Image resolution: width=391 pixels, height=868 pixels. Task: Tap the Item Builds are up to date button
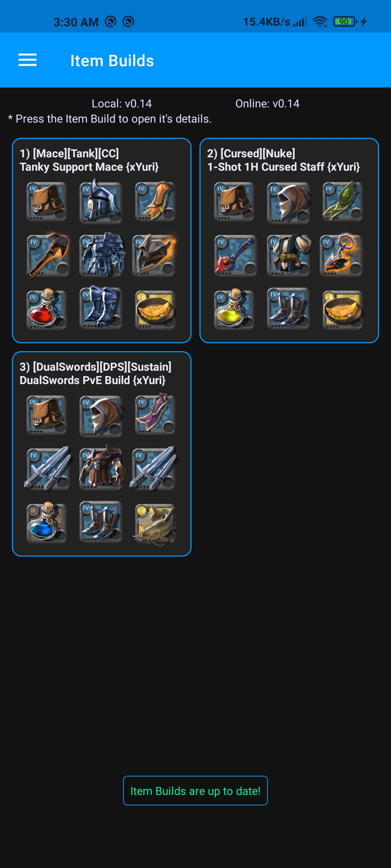pyautogui.click(x=195, y=791)
